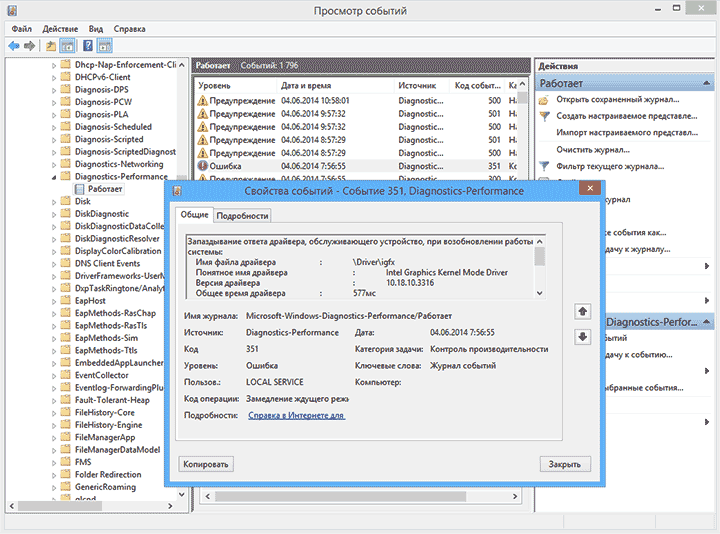This screenshot has height=534, width=720.
Task: Click the tree pane horizontal scrollbar thumb
Action: tap(60, 506)
